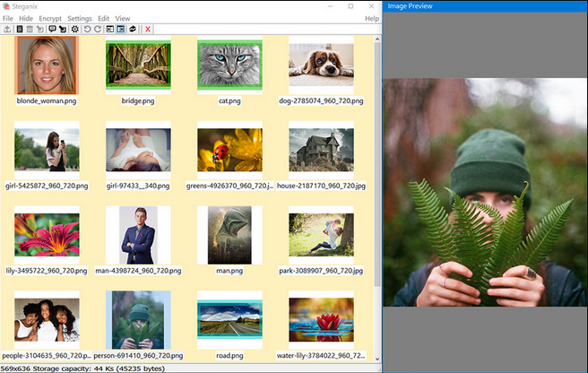
Task: Click the thumbnail list scroll-up arrow
Action: tap(377, 39)
